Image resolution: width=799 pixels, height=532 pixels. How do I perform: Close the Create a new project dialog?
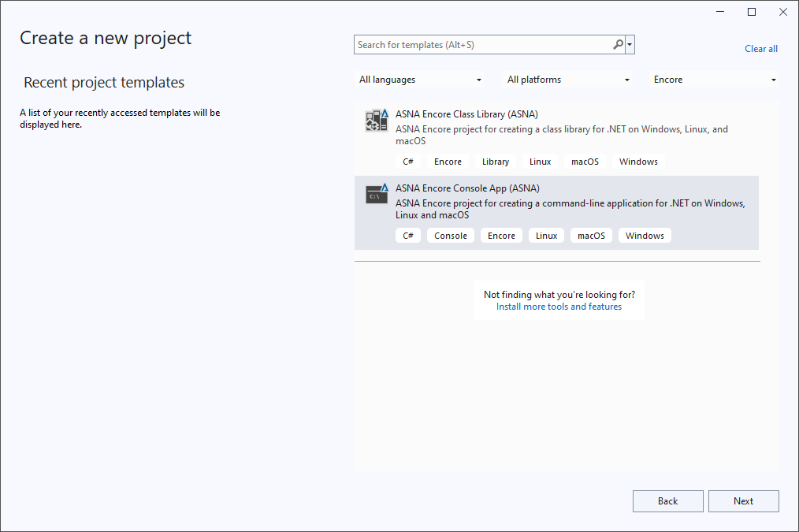point(783,12)
